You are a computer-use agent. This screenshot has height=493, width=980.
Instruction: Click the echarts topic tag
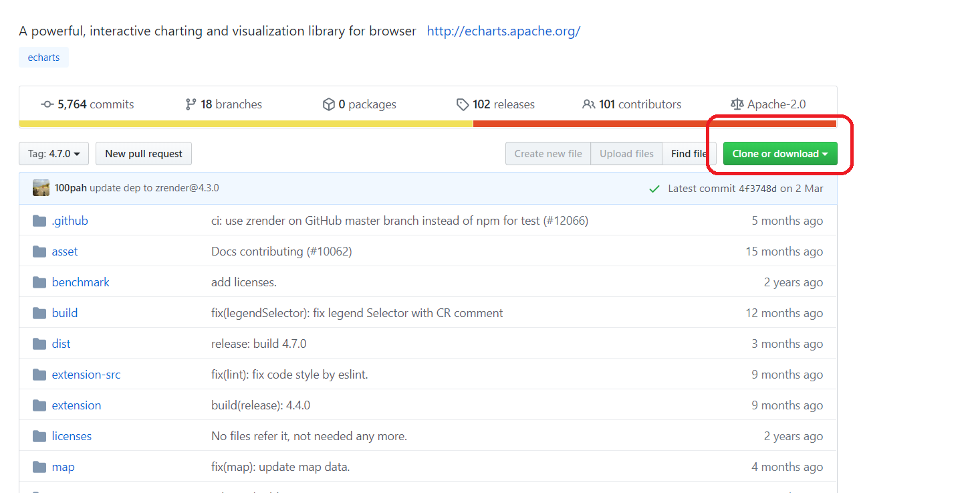pyautogui.click(x=43, y=58)
